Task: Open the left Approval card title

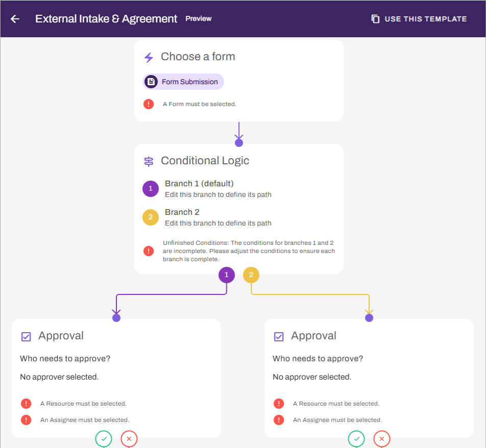Action: [61, 336]
